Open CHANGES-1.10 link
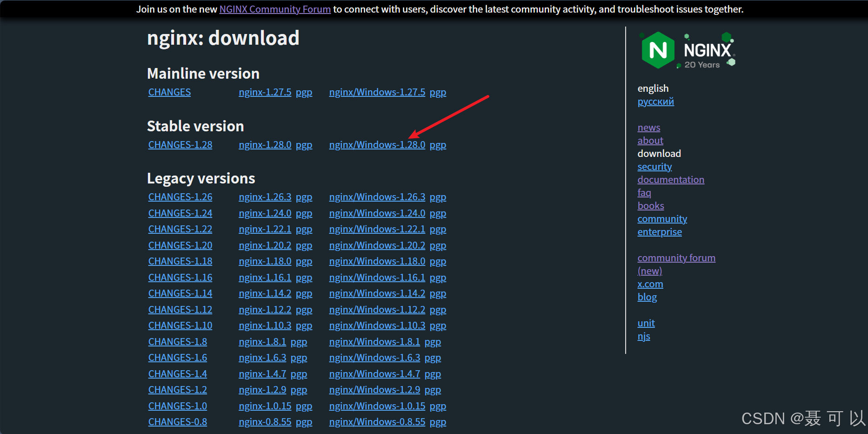This screenshot has width=868, height=434. (180, 325)
